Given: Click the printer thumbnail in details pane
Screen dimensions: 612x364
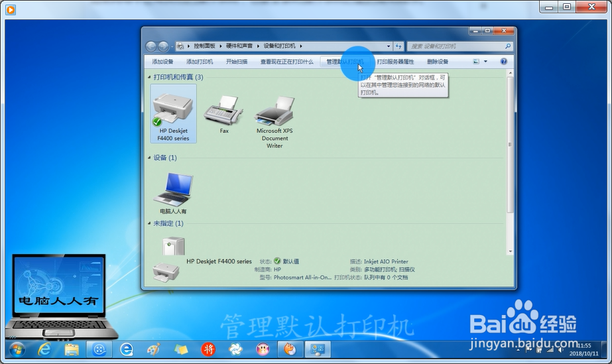Looking at the screenshot, I should pyautogui.click(x=166, y=272).
